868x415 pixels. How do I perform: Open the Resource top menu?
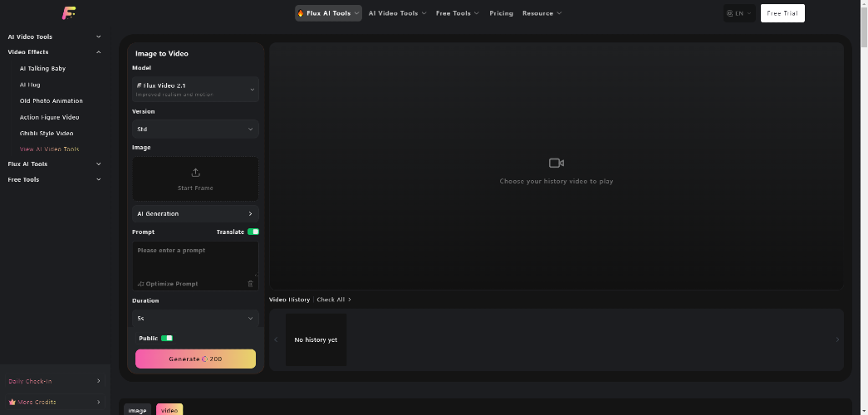pos(542,13)
